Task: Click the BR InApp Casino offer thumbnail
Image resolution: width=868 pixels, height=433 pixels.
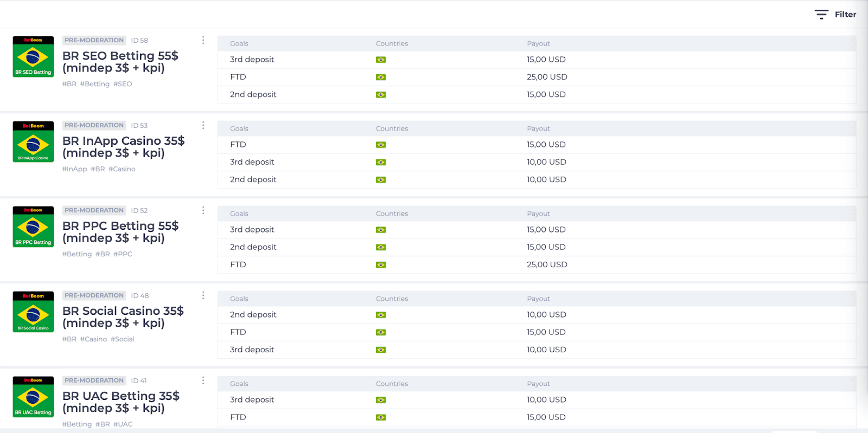Action: coord(33,141)
